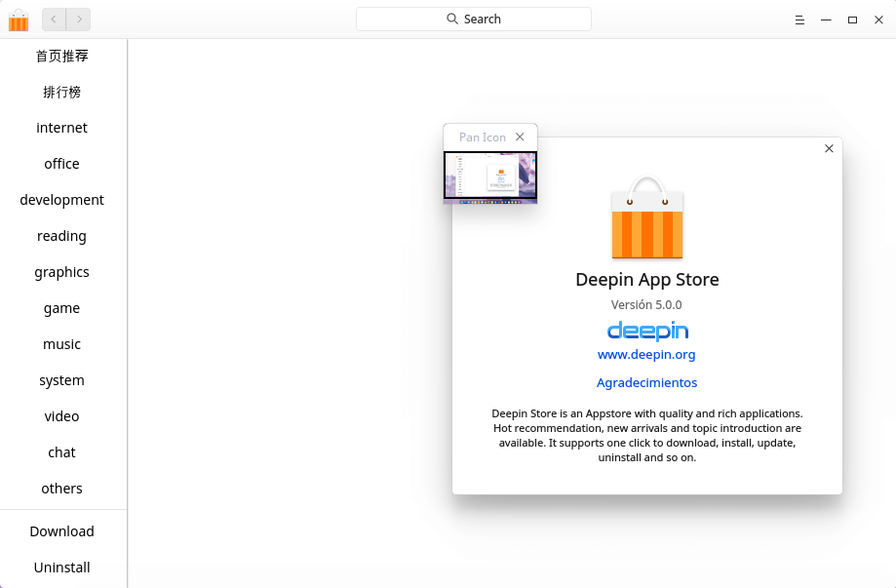
Task: Open the system category
Action: click(61, 380)
